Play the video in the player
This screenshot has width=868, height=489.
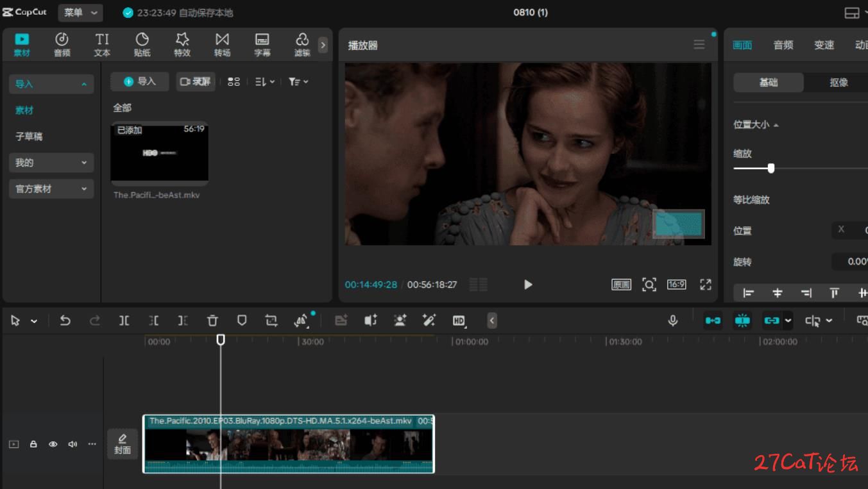point(528,285)
